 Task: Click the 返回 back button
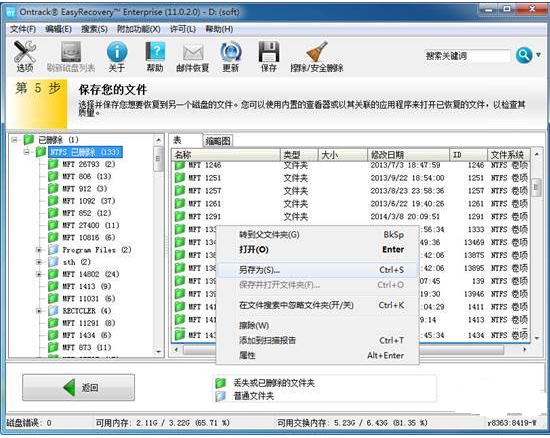(x=78, y=388)
